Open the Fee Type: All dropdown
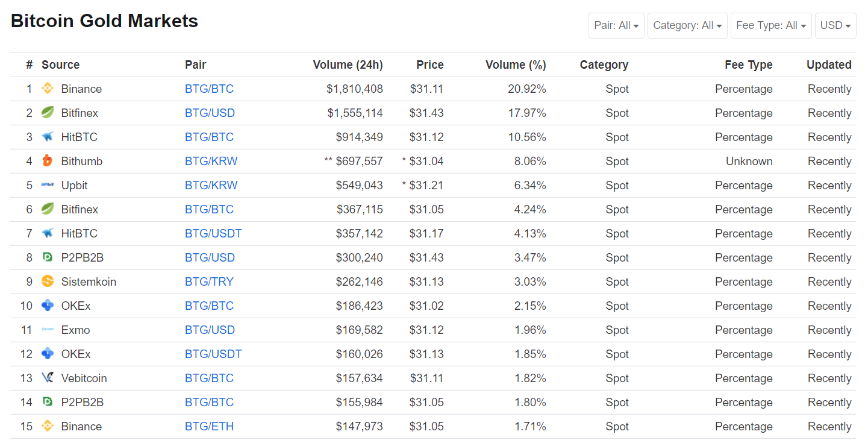Image resolution: width=868 pixels, height=443 pixels. coord(771,25)
